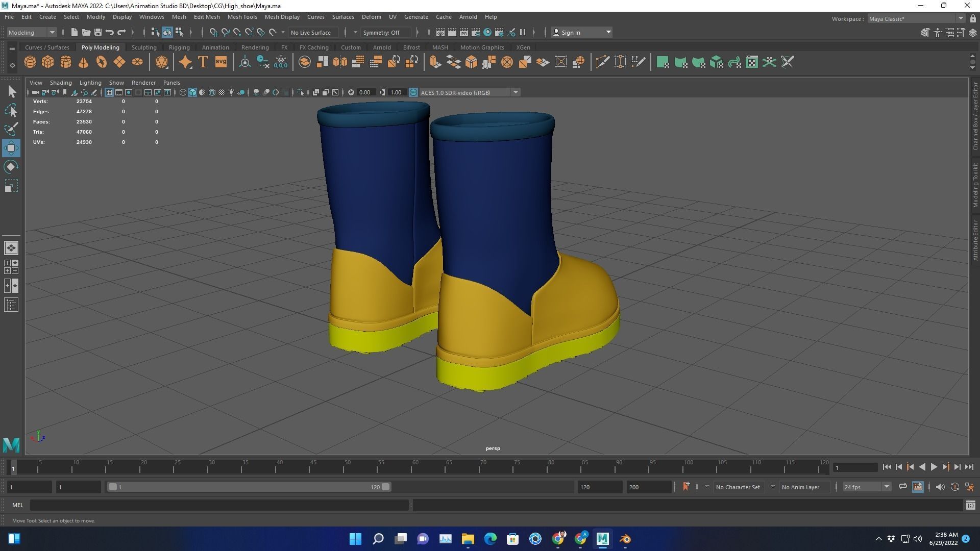980x551 pixels.
Task: Click the SVG import shelf icon
Action: coord(221,62)
